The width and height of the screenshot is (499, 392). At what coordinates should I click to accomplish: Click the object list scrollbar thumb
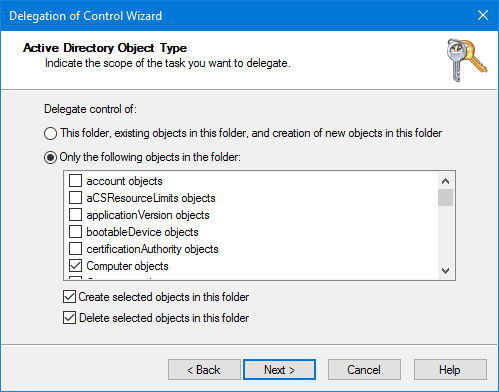click(x=445, y=197)
